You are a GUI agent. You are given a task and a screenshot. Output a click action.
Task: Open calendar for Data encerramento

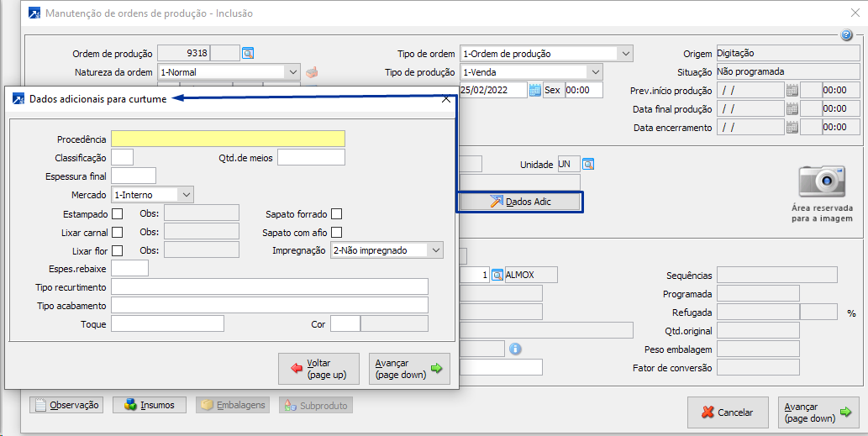[x=792, y=127]
